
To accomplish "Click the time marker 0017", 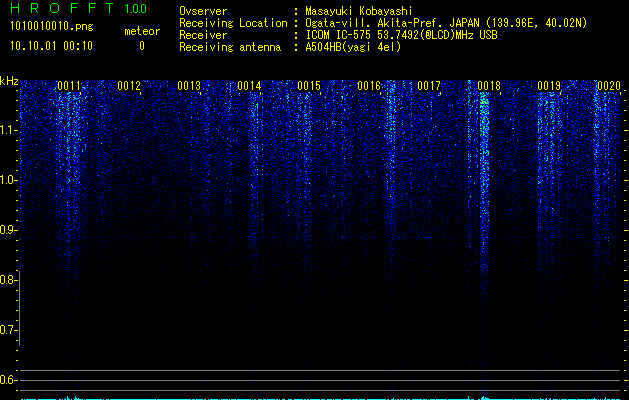I will 429,86.
